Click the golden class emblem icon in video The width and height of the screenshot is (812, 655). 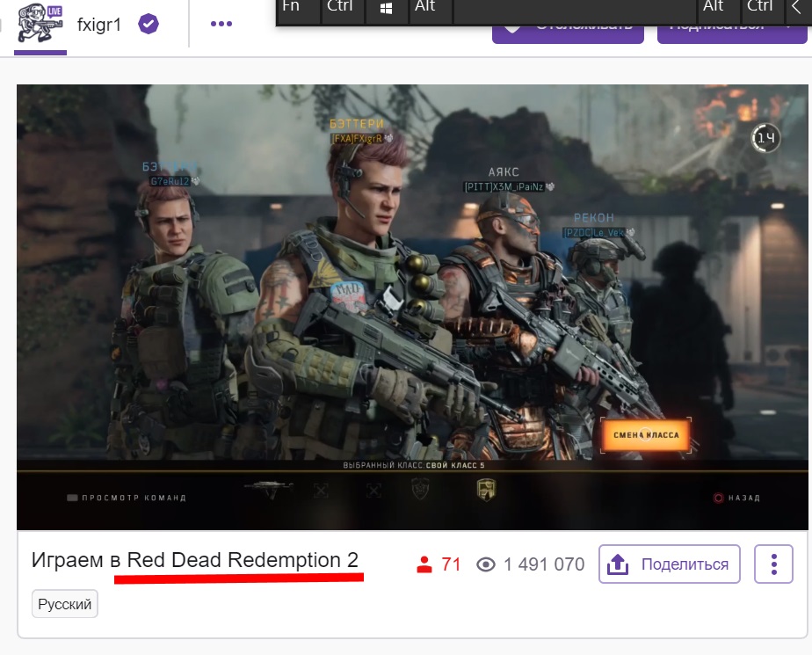[x=485, y=489]
